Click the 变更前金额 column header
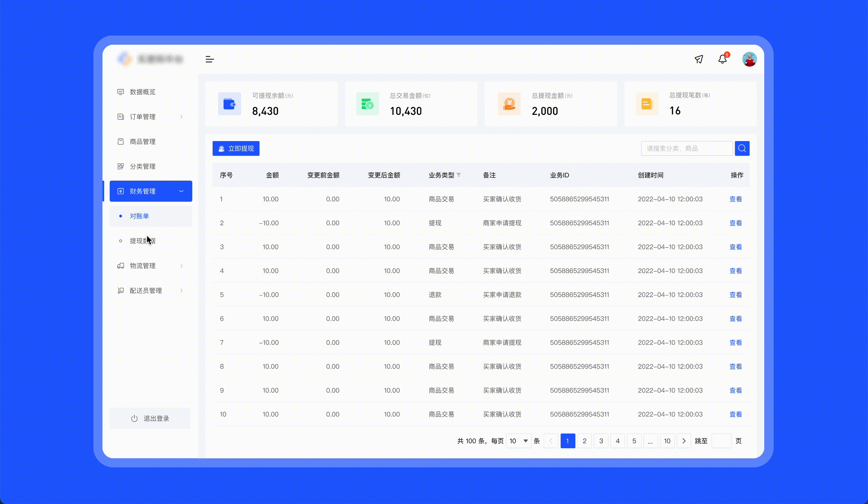 point(323,175)
